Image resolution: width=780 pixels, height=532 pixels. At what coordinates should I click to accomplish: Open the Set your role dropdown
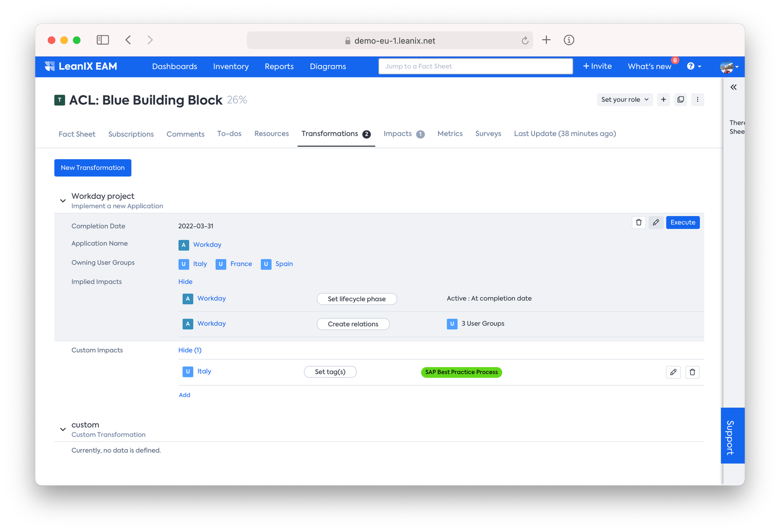click(624, 99)
